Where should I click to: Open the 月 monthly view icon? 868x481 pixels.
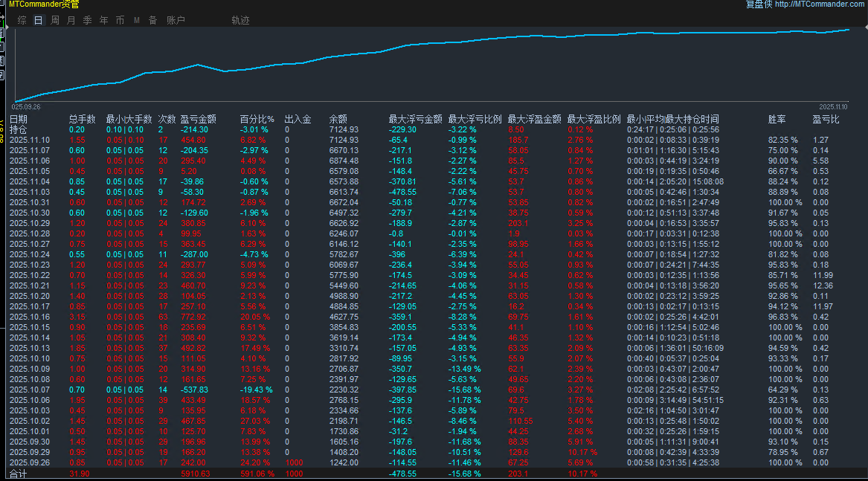tap(71, 20)
